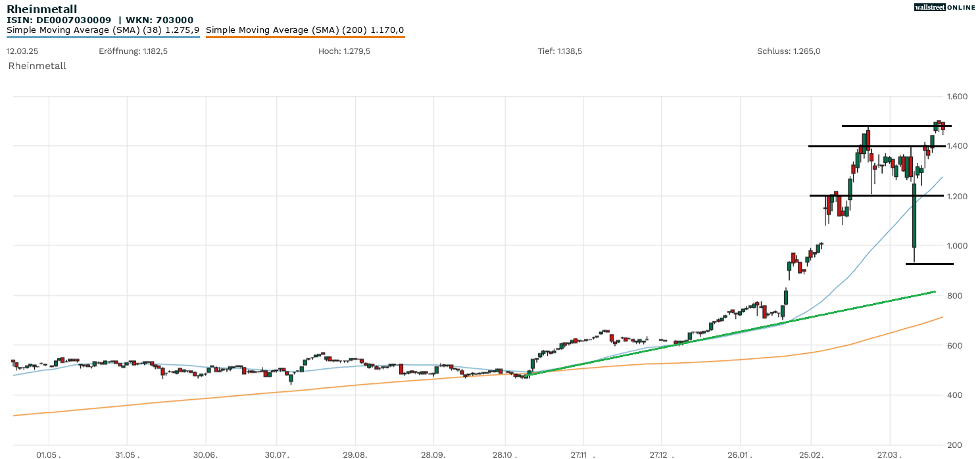Click the right end of green trendline
Viewport: 980px width, 459px height.
(934, 291)
